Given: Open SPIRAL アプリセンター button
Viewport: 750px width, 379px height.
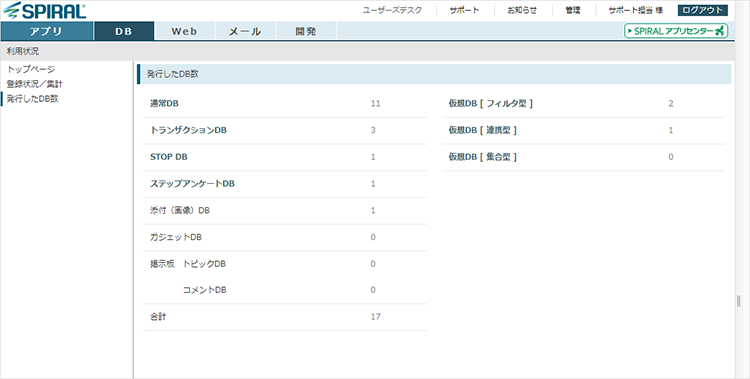Looking at the screenshot, I should click(x=676, y=31).
